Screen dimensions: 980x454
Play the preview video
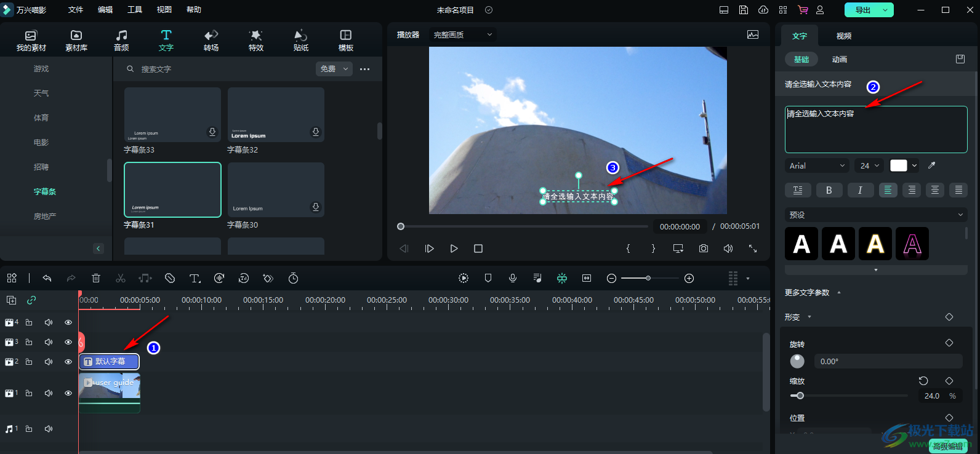pyautogui.click(x=454, y=249)
